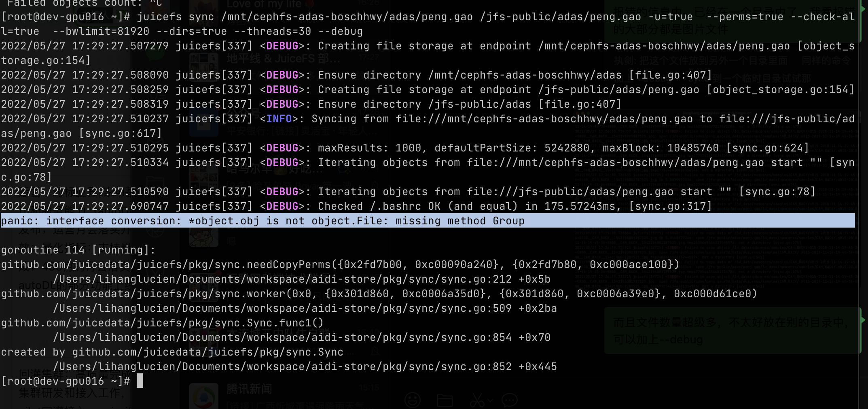Expand the screenshot options chevron beside the scissors
The image size is (868, 409).
(491, 401)
